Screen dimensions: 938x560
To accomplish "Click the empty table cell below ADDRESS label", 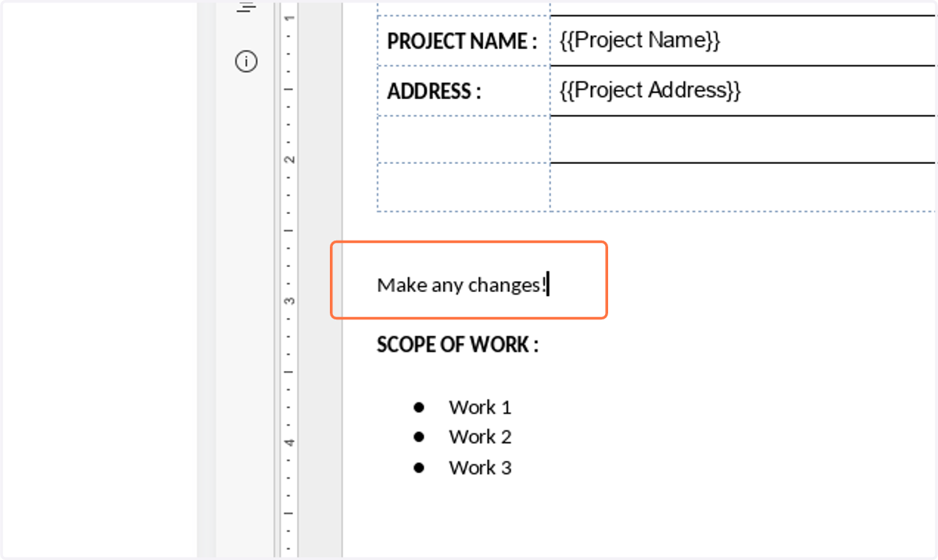I will point(464,140).
